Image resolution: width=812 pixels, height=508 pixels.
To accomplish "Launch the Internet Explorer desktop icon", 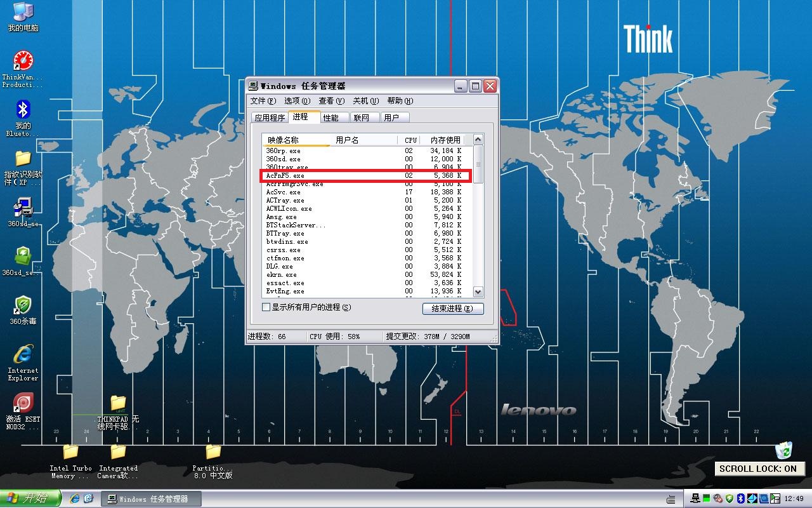I will point(23,354).
